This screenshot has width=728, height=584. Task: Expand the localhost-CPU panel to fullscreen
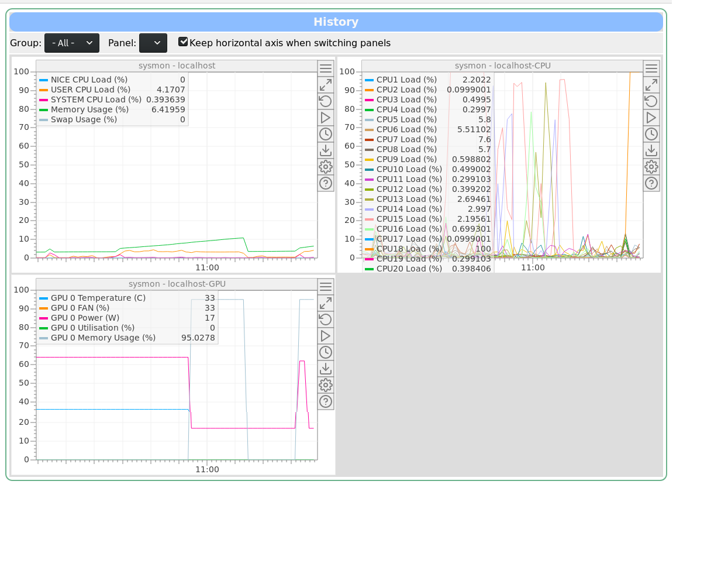pos(651,85)
